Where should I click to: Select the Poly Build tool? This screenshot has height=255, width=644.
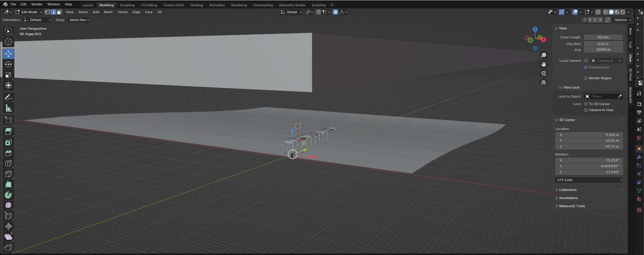8,184
